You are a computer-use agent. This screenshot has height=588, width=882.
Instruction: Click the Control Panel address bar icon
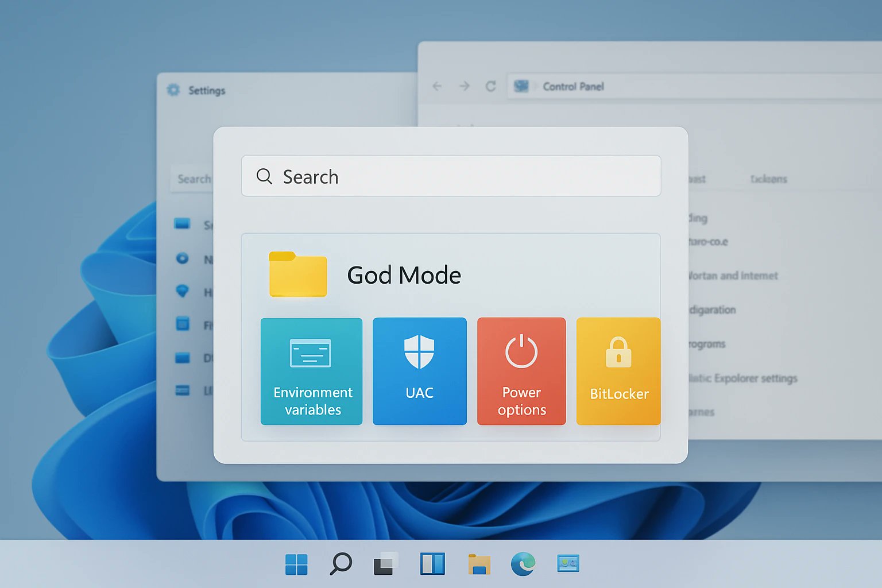pyautogui.click(x=521, y=86)
